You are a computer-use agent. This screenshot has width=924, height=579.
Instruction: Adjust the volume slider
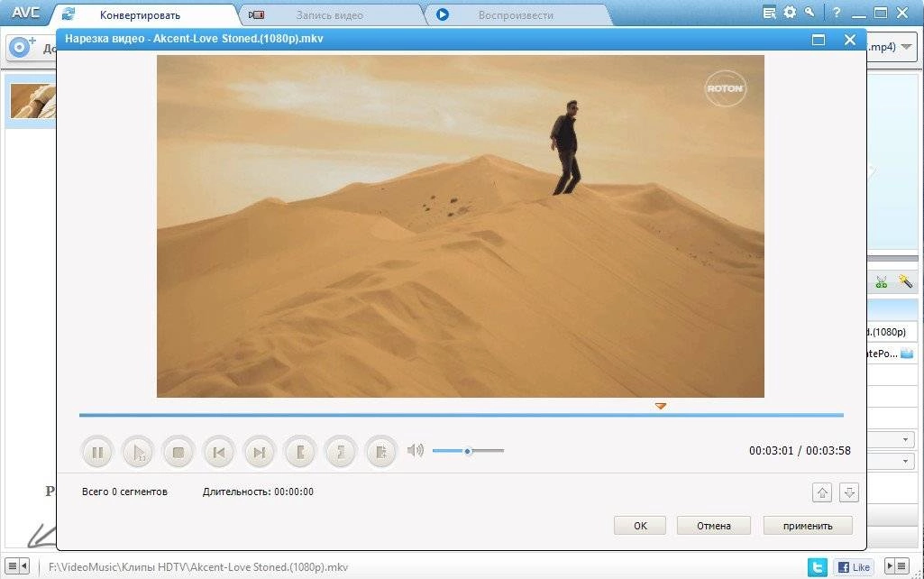pos(468,451)
